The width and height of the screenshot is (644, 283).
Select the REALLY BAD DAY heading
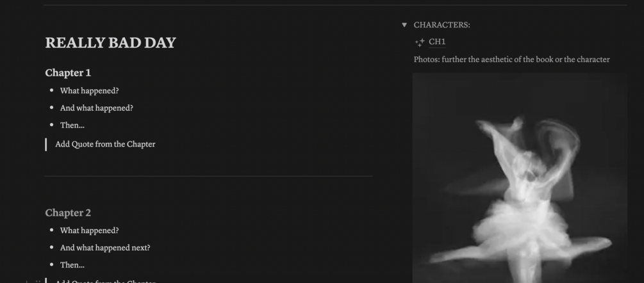coord(110,43)
